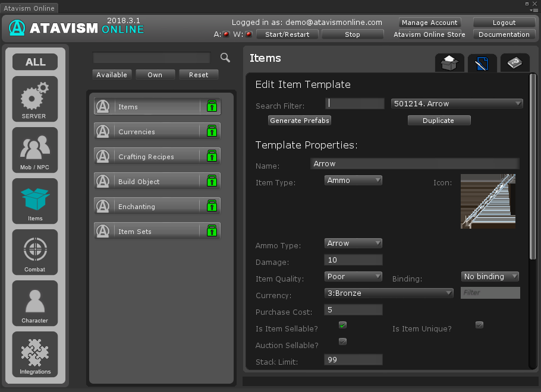
Task: Toggle the Auction Sellable checkbox
Action: click(x=342, y=342)
